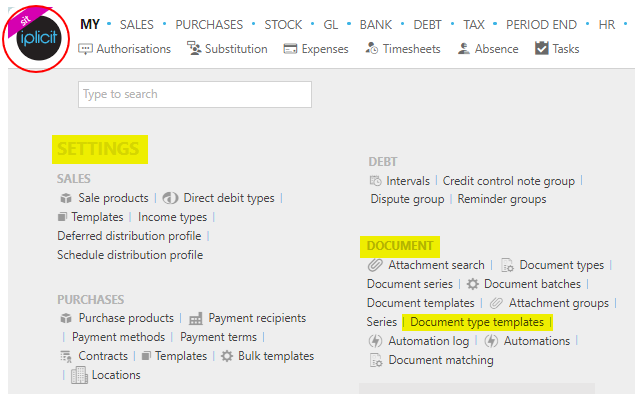635x394 pixels.
Task: Click the Expenses card icon
Action: pos(290,49)
